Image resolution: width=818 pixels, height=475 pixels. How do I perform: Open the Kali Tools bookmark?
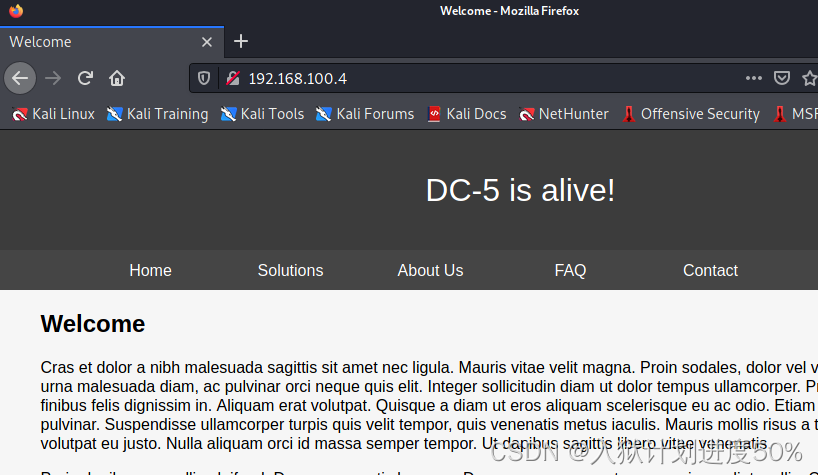tap(262, 114)
